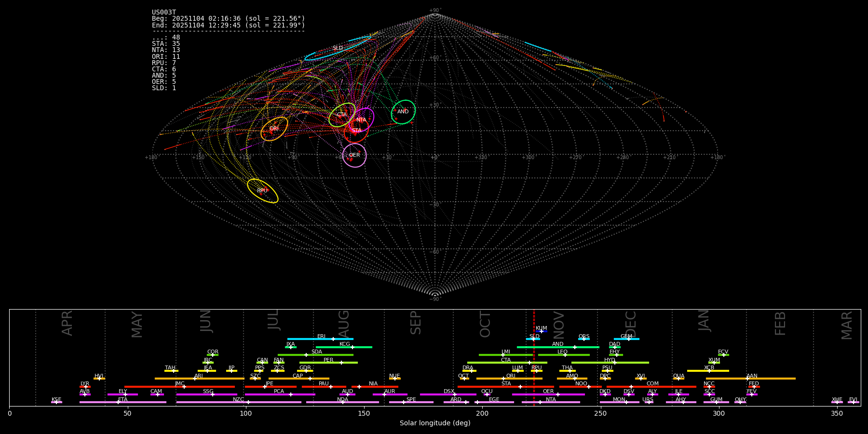Click the 'Solar longitude (deg)' axis label
Viewport: 868px width, 434px height.
(434, 423)
